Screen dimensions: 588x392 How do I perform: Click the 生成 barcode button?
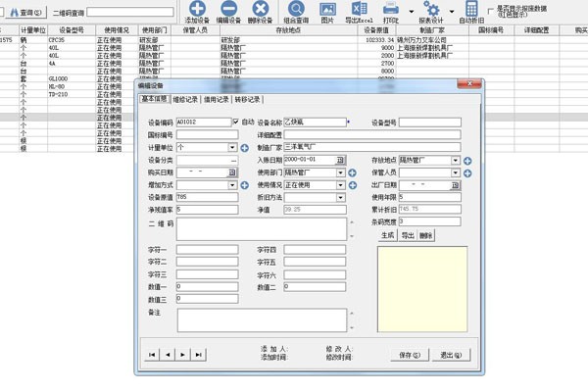pyautogui.click(x=386, y=235)
